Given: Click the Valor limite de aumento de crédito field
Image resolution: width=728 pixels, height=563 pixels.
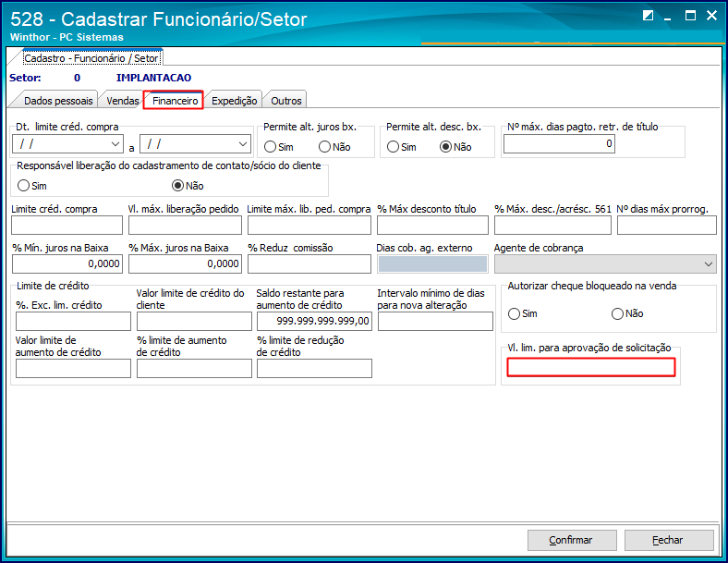Looking at the screenshot, I should tap(73, 368).
